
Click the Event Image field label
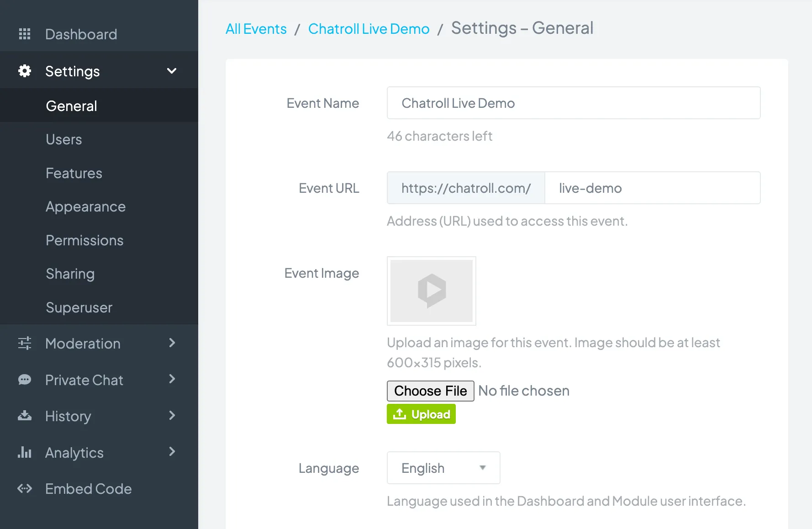[x=322, y=273]
